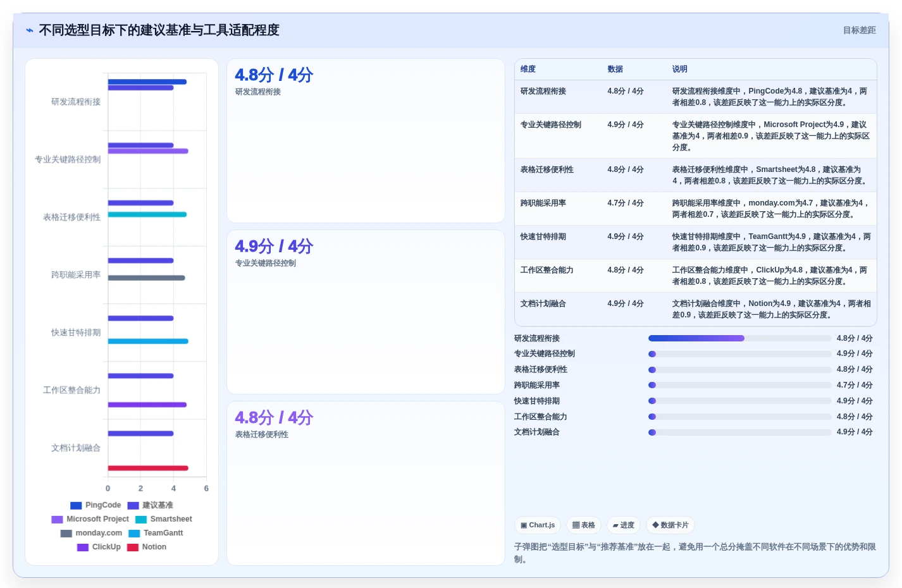Toggle the 建议基准 legend swatch
The image size is (902, 588).
pos(133,506)
